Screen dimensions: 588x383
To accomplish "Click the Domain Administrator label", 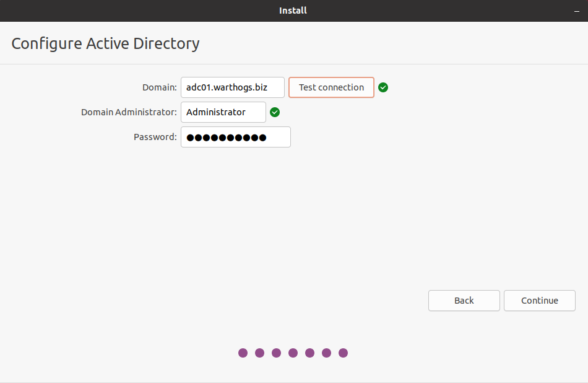I will [x=129, y=112].
